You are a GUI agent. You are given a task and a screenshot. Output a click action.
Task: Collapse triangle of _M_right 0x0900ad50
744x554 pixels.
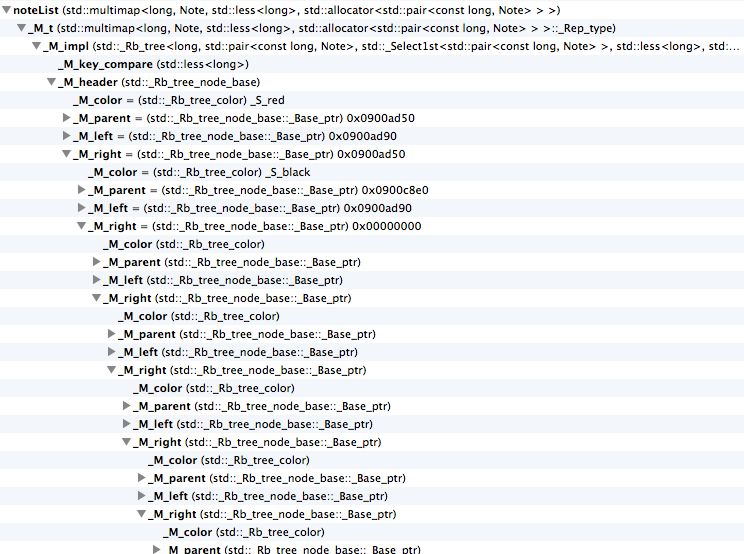click(x=66, y=154)
